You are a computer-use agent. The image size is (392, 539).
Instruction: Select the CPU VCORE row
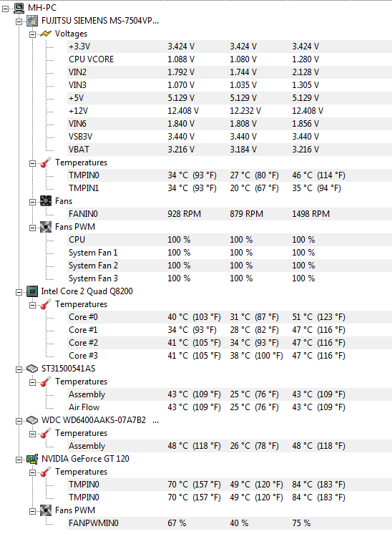tap(230, 59)
